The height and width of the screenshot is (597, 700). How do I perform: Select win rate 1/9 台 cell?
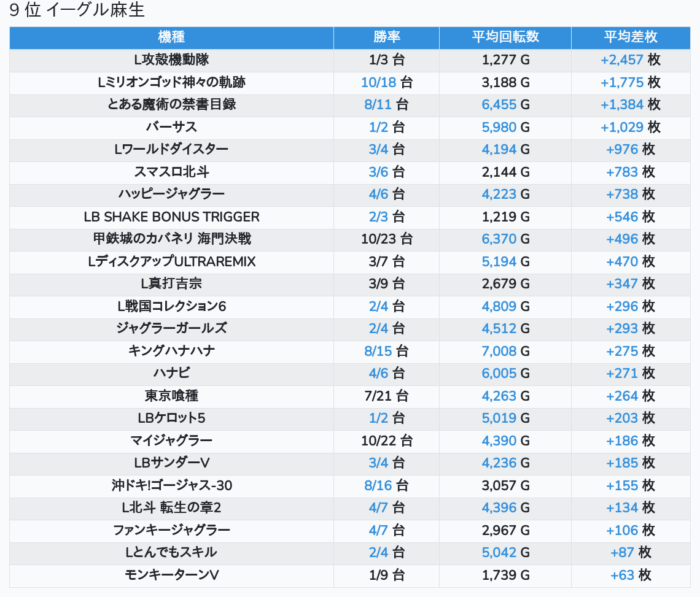point(387,575)
